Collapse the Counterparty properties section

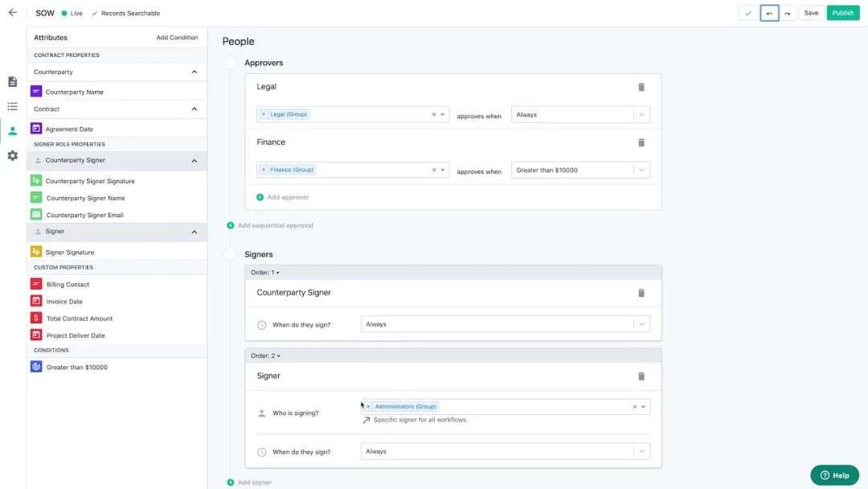coord(194,72)
